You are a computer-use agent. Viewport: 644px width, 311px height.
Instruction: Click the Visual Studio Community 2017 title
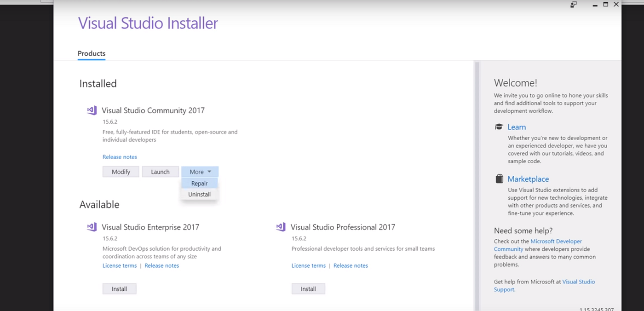(x=153, y=110)
